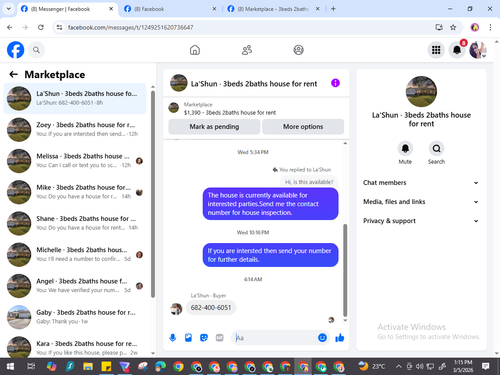Switch to the second Facebook tab

pos(170,9)
